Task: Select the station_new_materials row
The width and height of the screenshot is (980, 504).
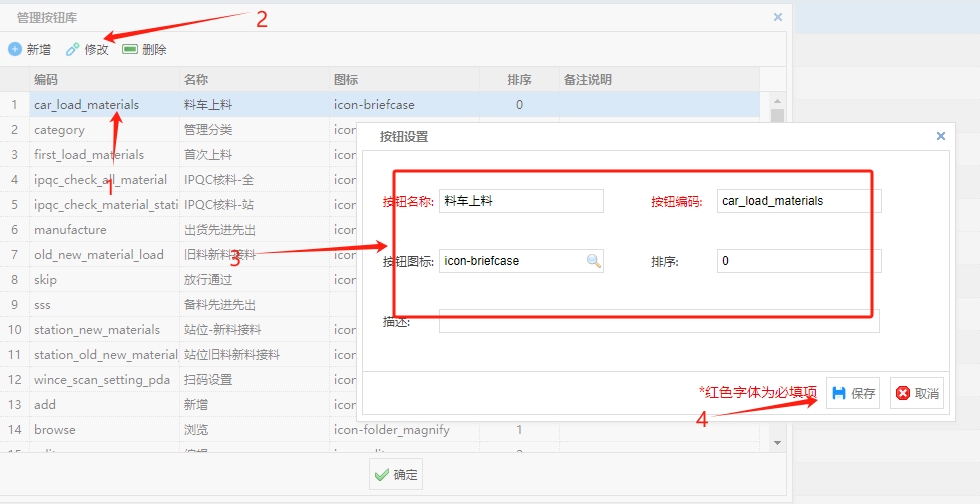Action: pyautogui.click(x=96, y=329)
